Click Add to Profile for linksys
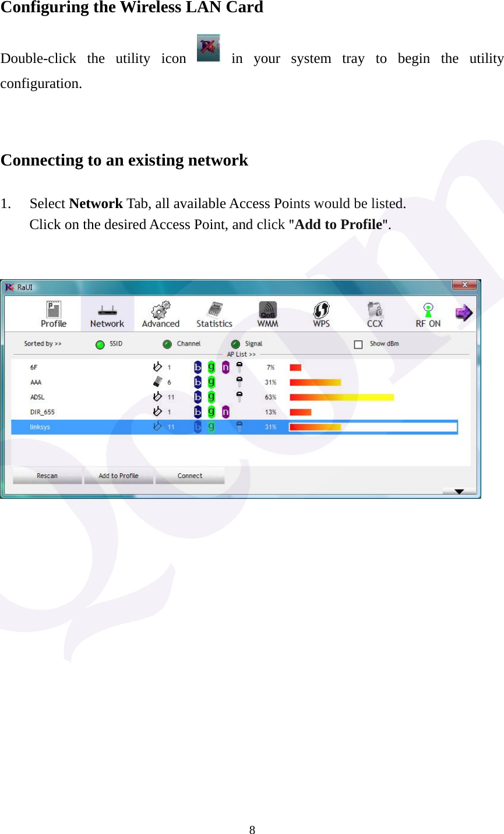The image size is (504, 834). [x=118, y=475]
